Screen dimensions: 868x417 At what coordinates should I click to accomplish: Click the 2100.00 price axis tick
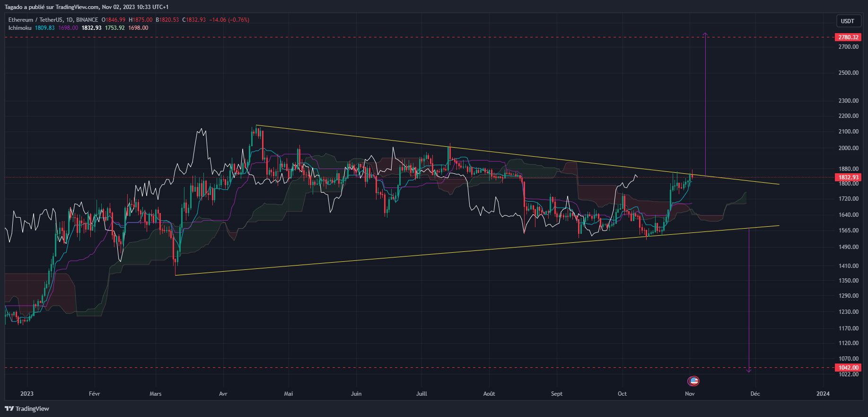point(849,132)
